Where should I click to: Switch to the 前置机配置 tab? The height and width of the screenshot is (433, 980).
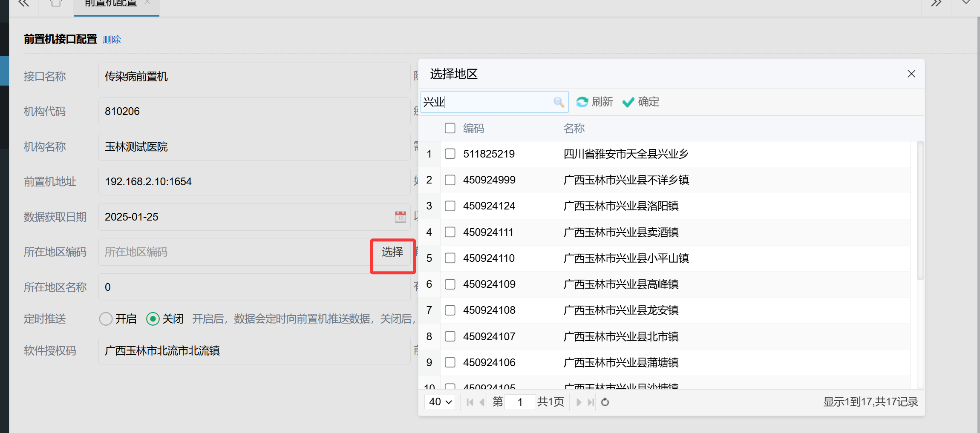[x=111, y=4]
